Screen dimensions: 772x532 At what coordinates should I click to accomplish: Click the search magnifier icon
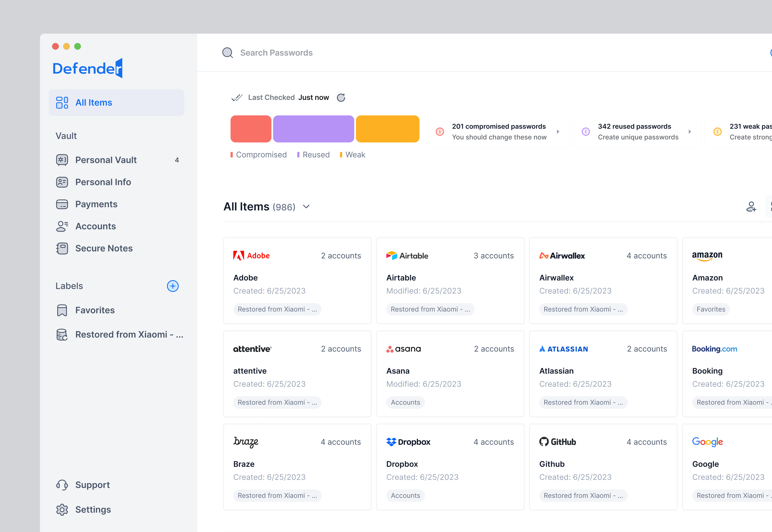coord(227,52)
